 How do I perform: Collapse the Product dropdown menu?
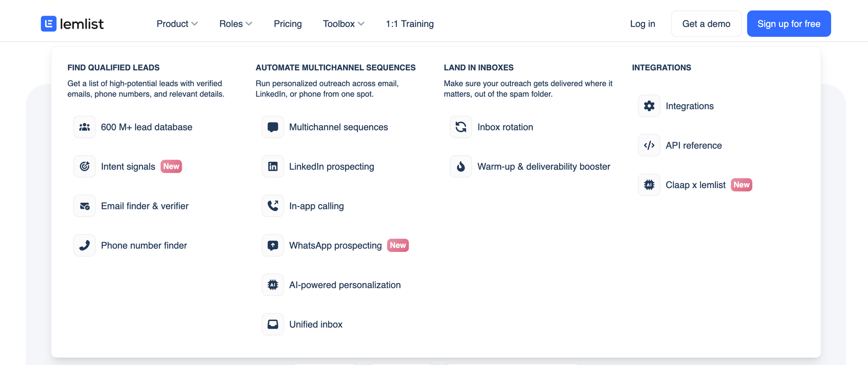click(177, 24)
